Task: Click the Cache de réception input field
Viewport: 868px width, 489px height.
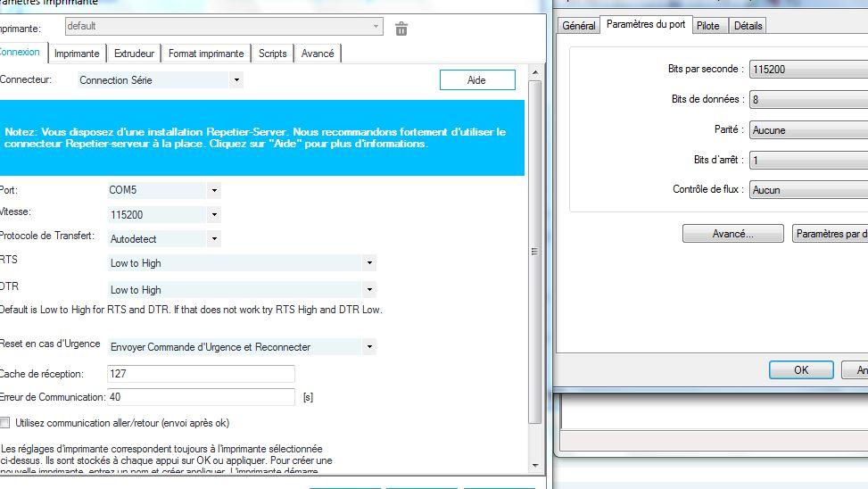Action: pyautogui.click(x=201, y=374)
